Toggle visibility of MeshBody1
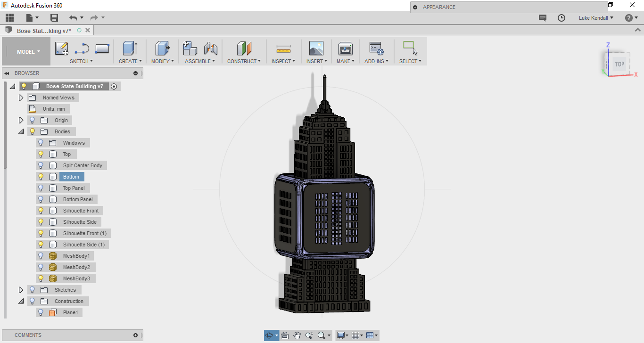Screen dimensions: 644x343 click(41, 256)
